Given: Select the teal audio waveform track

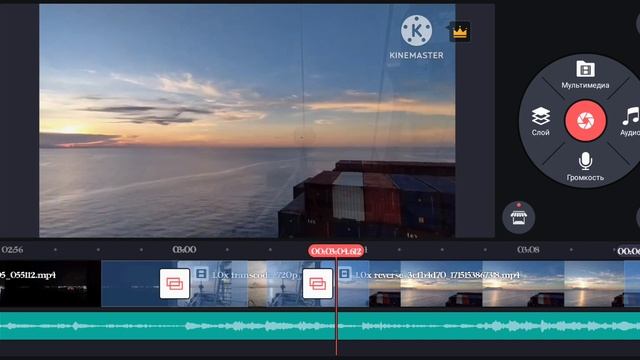Looking at the screenshot, I should (320, 326).
